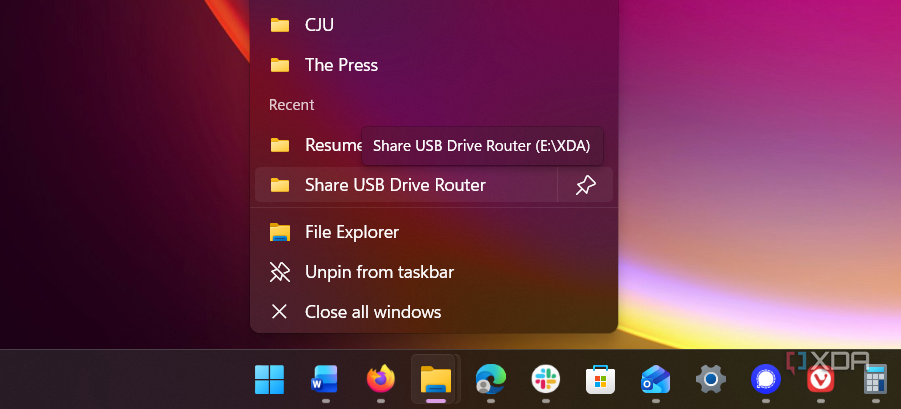Open the Windows Start menu
901x409 pixels.
[x=269, y=380]
